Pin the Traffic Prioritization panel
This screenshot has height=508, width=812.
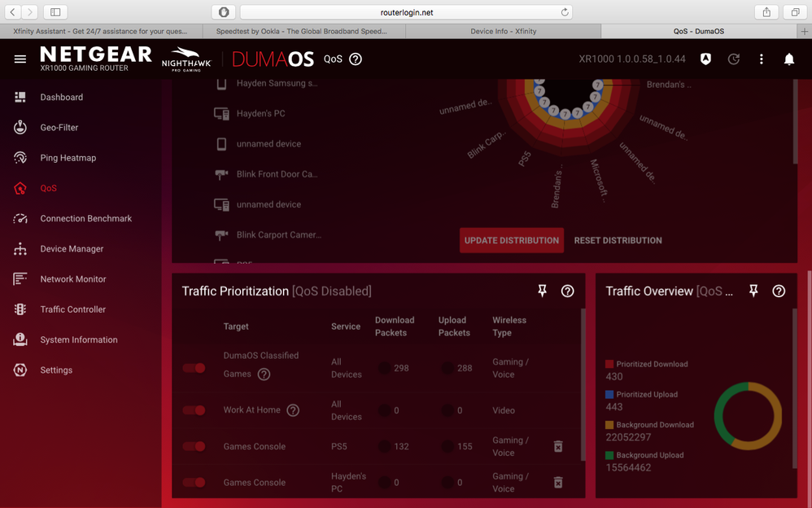point(542,291)
